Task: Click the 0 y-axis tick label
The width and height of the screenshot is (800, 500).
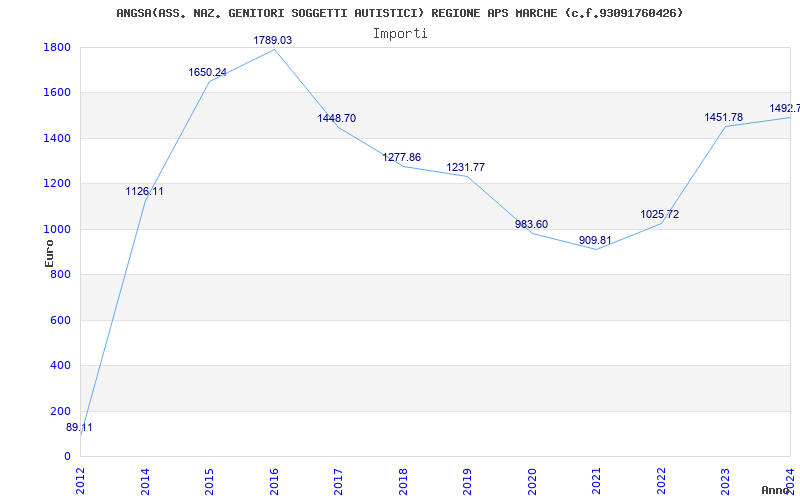Action: (67, 457)
